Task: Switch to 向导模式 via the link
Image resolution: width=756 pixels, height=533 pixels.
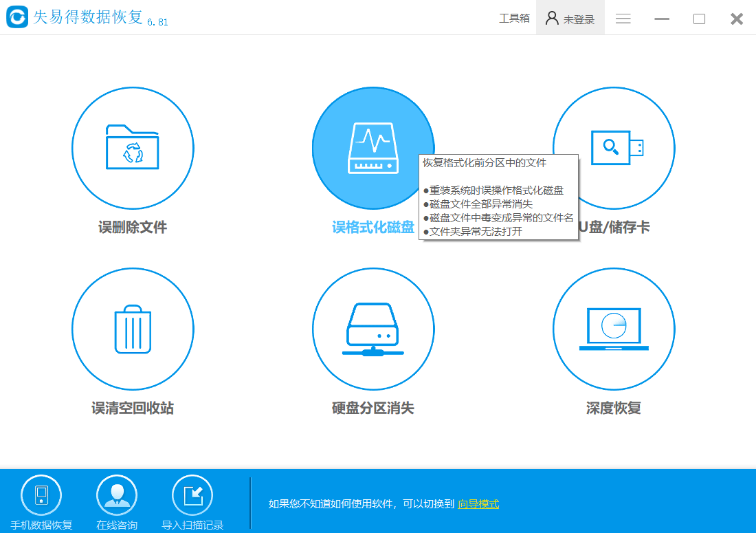Action: tap(478, 504)
